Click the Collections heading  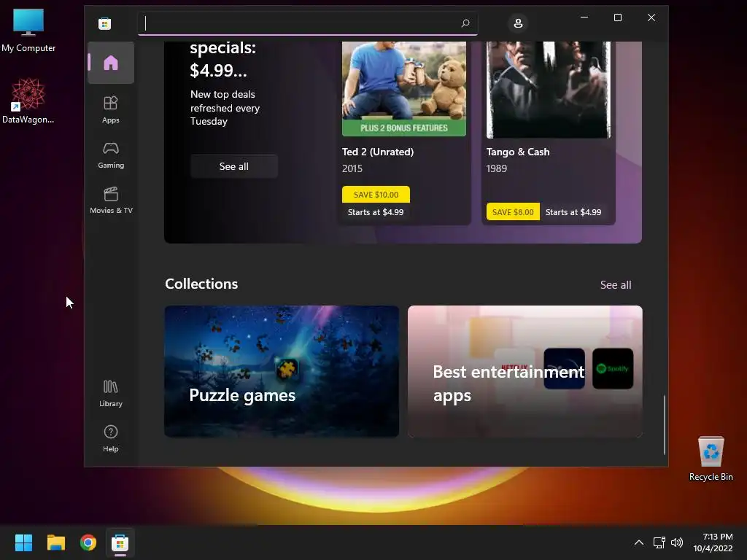pyautogui.click(x=201, y=284)
